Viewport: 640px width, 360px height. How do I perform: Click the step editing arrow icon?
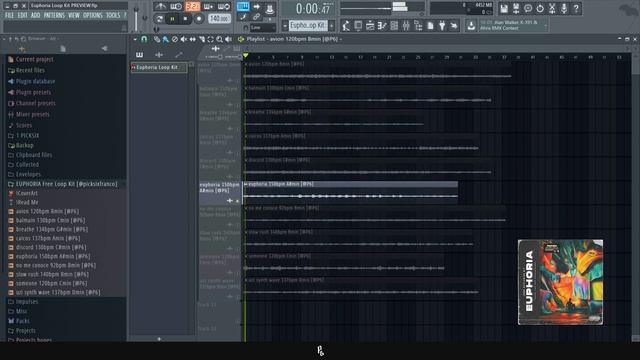[x=256, y=7]
